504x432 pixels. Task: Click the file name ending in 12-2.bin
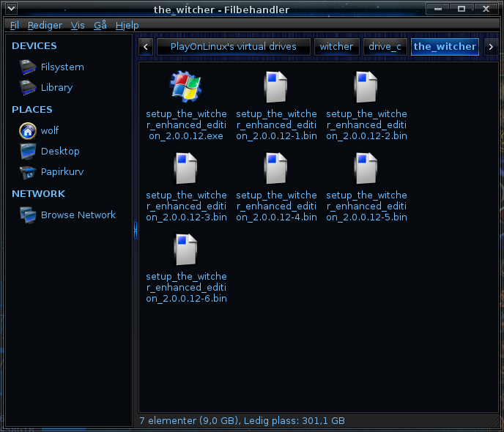tap(366, 125)
